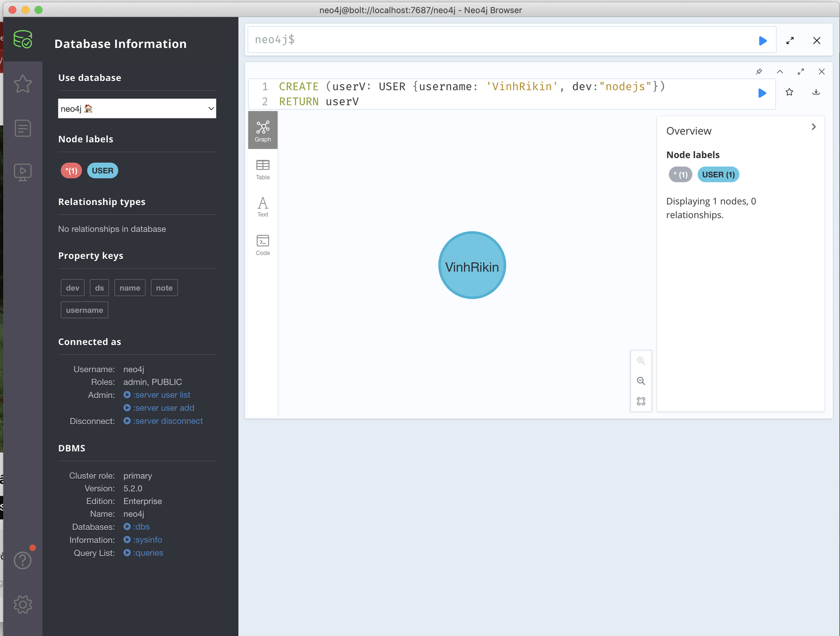The width and height of the screenshot is (840, 636).
Task: Run the :server user add command
Action: (159, 408)
